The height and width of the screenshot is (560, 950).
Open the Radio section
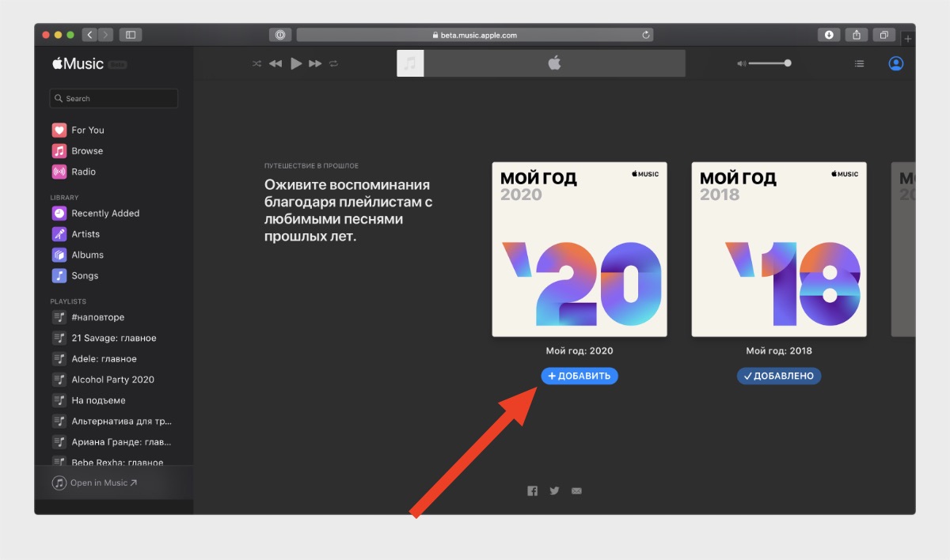pos(83,172)
